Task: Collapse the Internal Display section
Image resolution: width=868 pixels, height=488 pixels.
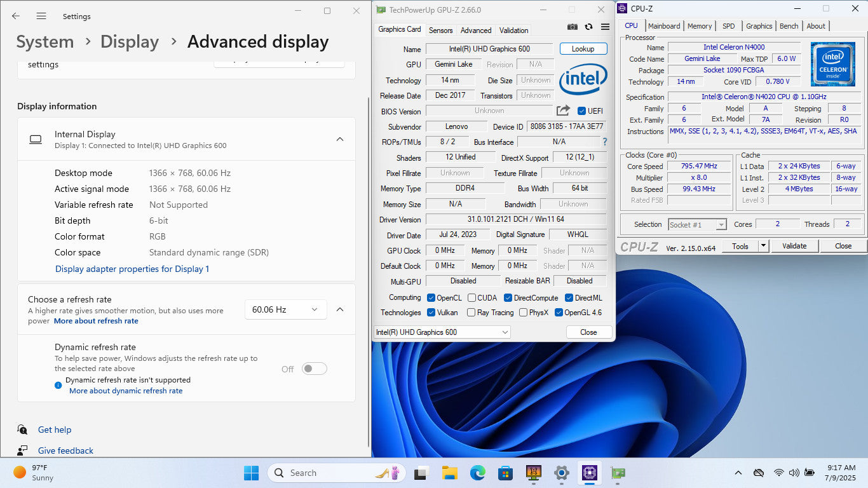Action: pos(340,139)
